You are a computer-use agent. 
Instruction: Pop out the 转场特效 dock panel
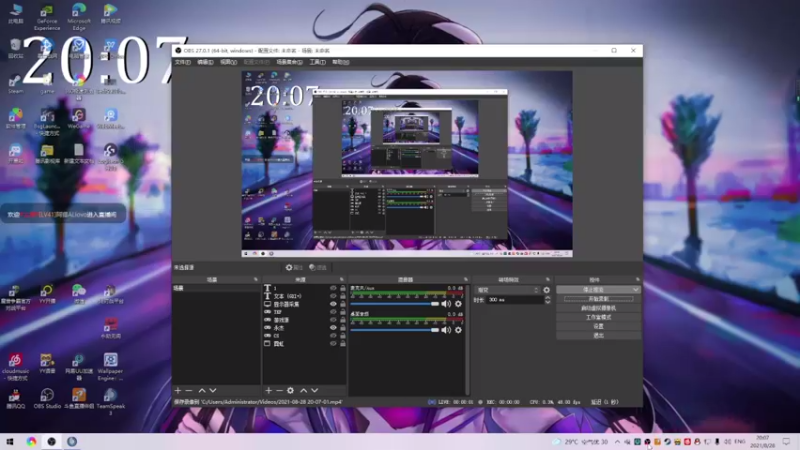point(548,280)
